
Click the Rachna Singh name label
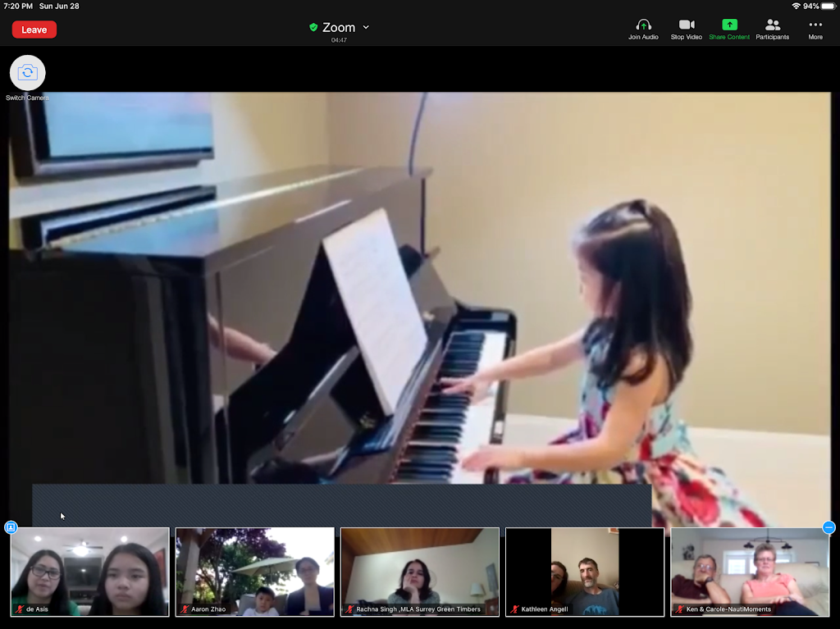pos(418,609)
